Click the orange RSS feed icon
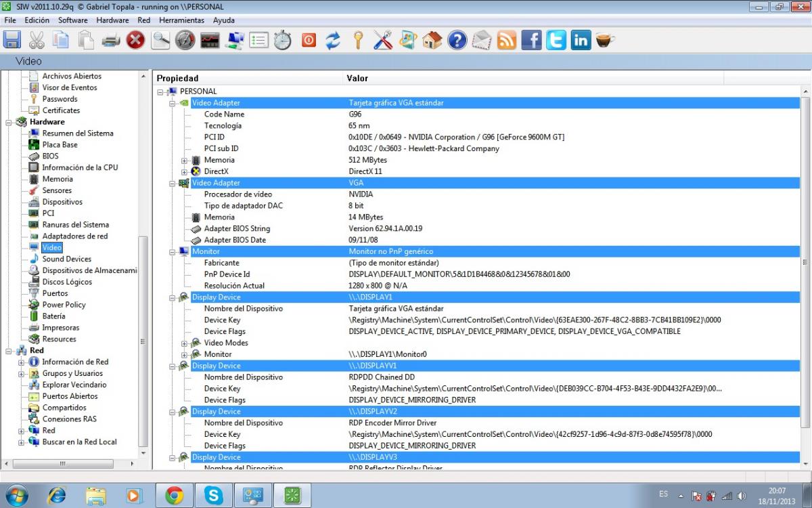Image resolution: width=812 pixels, height=508 pixels. pos(507,40)
